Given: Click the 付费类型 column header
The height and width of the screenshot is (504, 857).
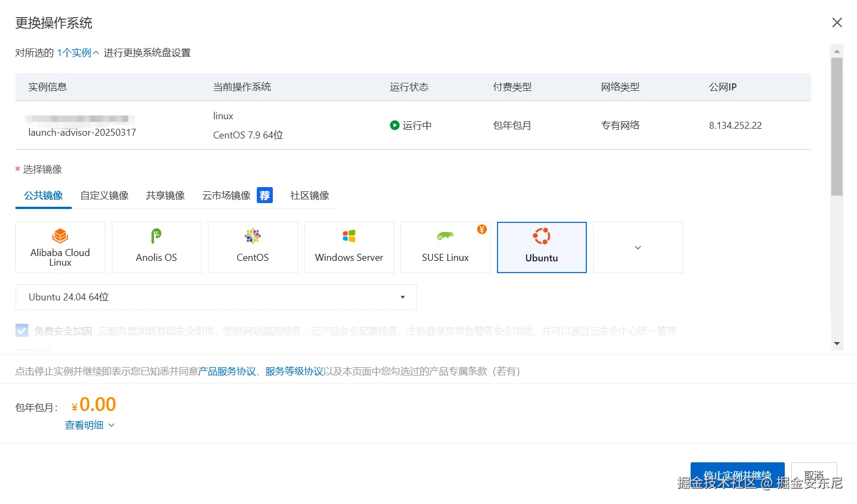Looking at the screenshot, I should tap(512, 87).
